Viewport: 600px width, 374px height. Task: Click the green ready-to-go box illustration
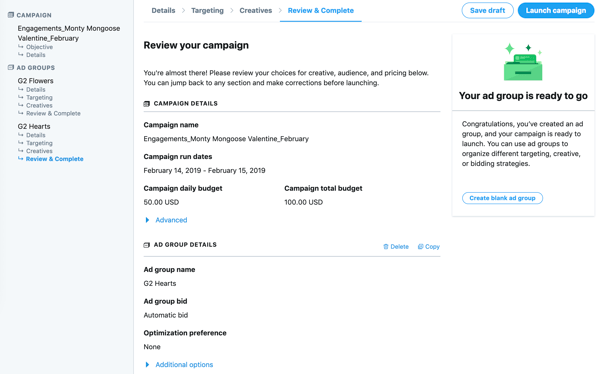click(x=523, y=62)
